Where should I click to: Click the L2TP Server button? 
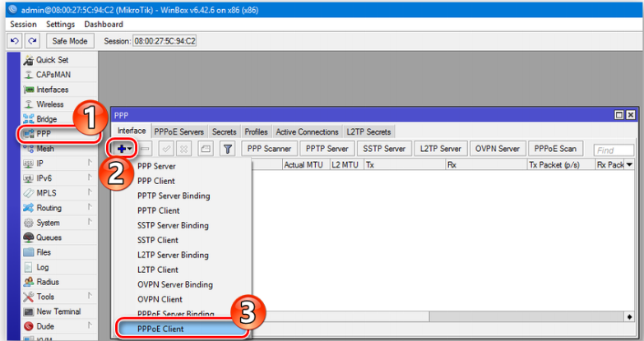tap(440, 149)
